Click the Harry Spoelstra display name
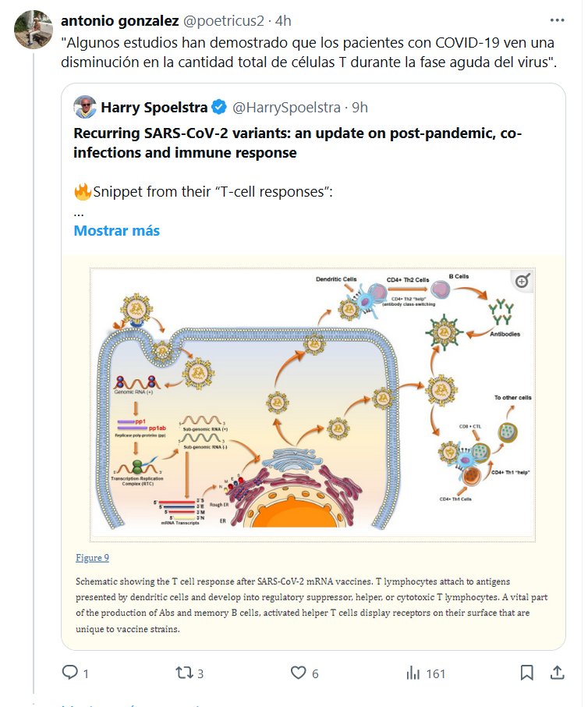The image size is (588, 707). (155, 107)
